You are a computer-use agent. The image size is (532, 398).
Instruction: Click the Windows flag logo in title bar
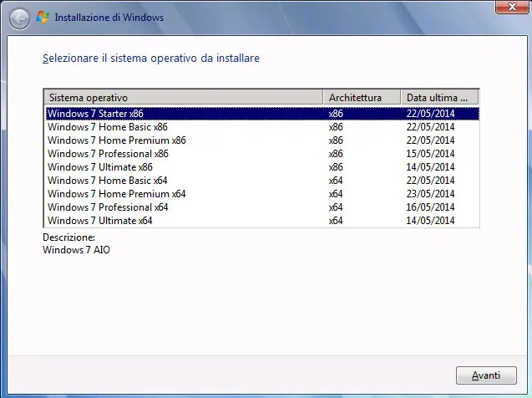click(x=43, y=18)
